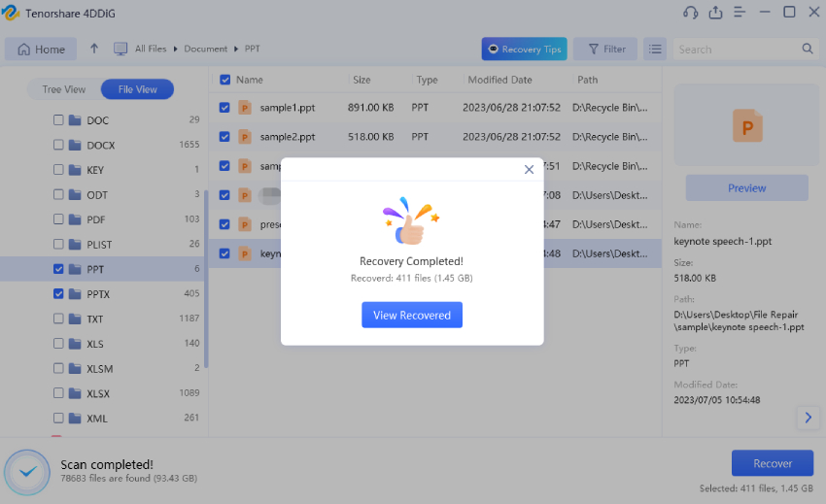Select the File View tab
The image size is (826, 504).
(137, 89)
